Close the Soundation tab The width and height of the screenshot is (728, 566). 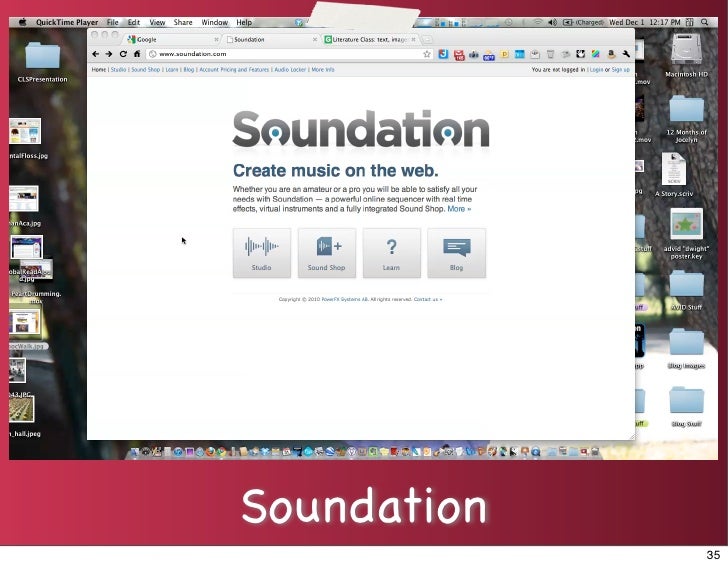click(x=315, y=40)
